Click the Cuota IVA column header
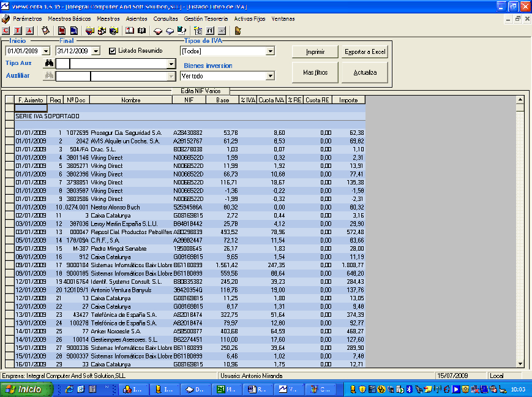Screen dimensions: 532x397 tap(271, 100)
